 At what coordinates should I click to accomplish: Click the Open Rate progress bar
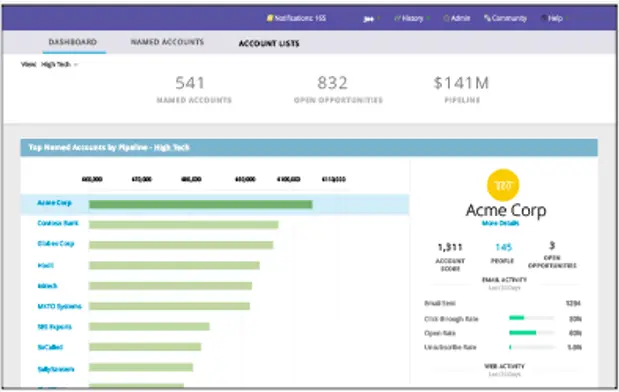[x=531, y=333]
